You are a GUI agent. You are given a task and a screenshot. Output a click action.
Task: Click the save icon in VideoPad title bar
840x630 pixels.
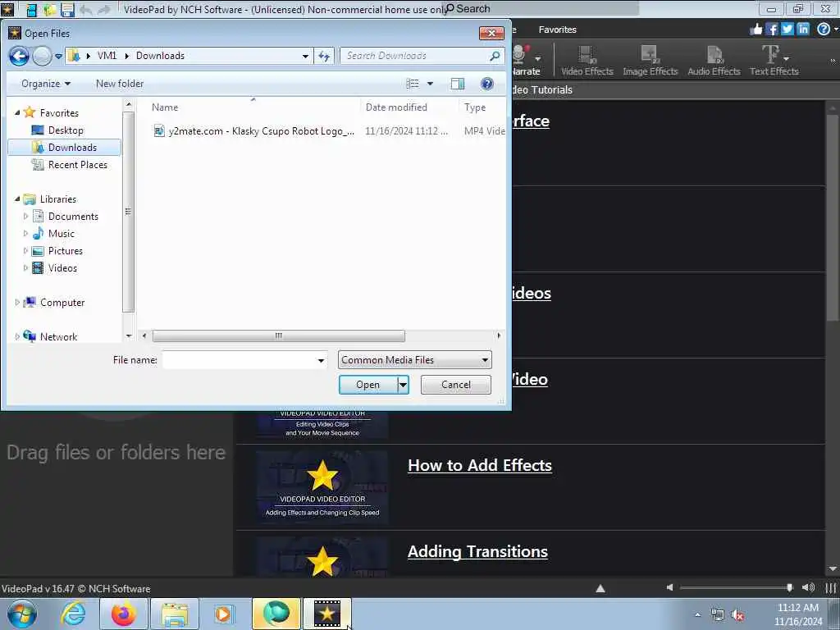point(67,9)
